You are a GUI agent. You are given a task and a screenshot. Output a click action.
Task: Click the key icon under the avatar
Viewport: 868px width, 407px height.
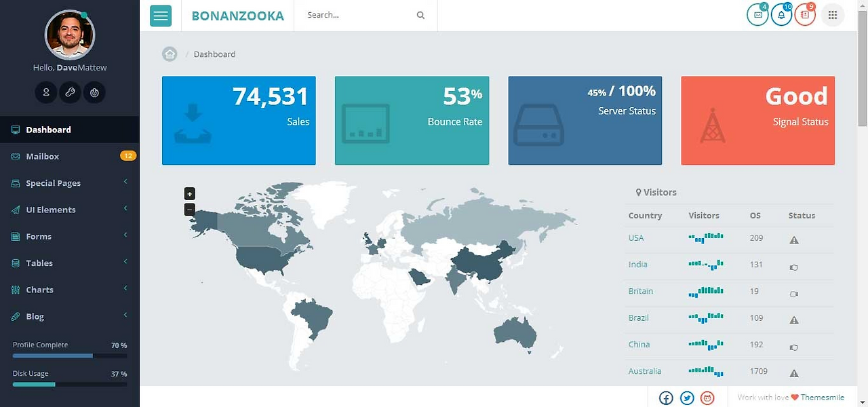point(70,93)
